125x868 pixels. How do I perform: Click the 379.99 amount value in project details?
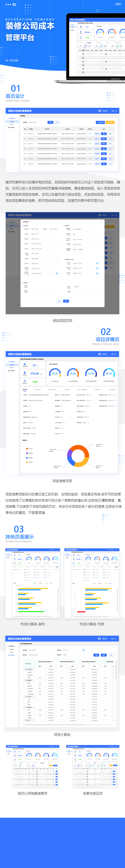[x=35, y=373]
